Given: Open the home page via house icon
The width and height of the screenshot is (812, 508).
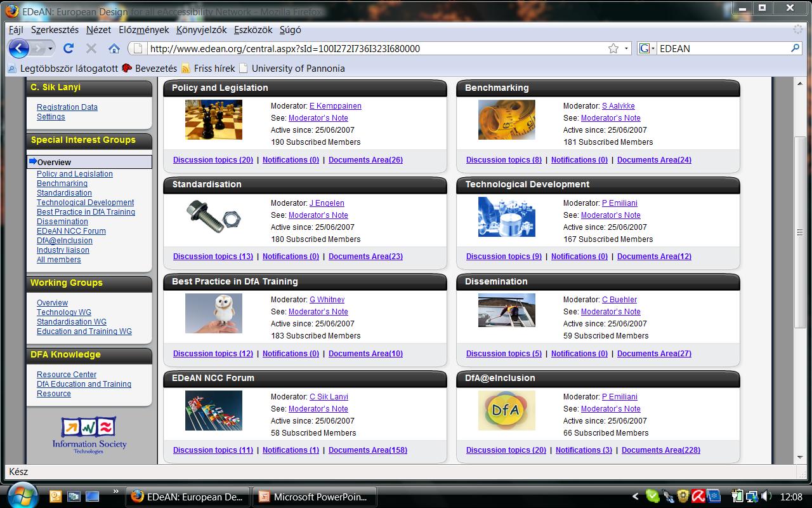Looking at the screenshot, I should (x=114, y=48).
